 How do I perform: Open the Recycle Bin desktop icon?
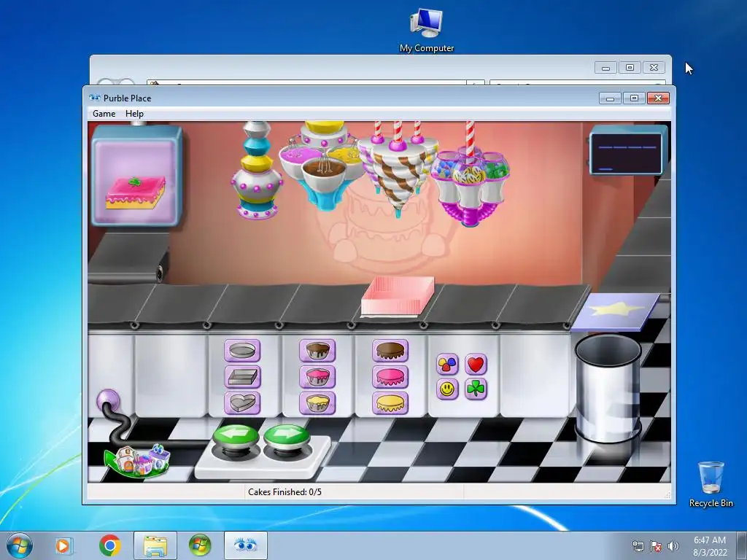[711, 484]
